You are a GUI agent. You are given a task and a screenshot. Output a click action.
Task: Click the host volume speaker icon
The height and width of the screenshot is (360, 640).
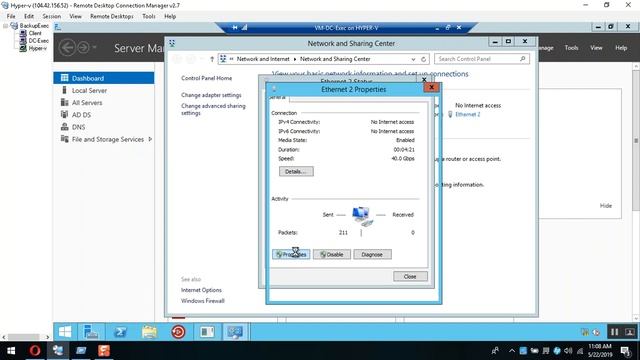[x=568, y=351]
